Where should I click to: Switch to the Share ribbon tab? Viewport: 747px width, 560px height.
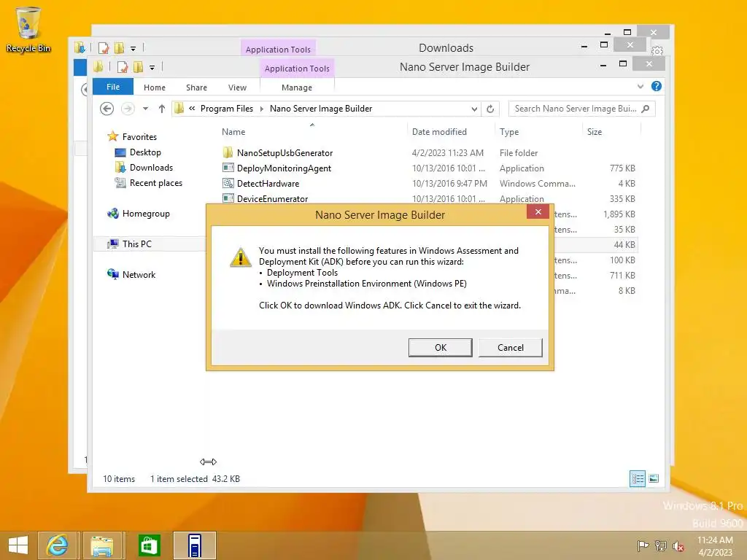(196, 87)
